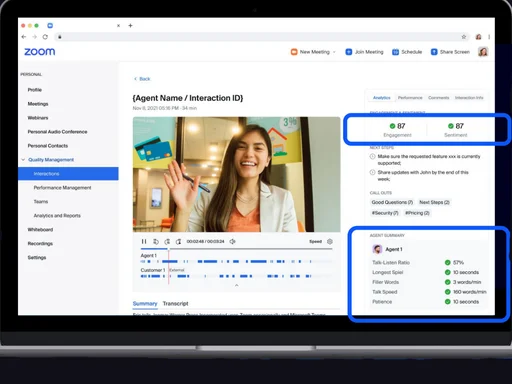Click the browser back arrow
Screen dimensions: 512x384
coord(24,37)
